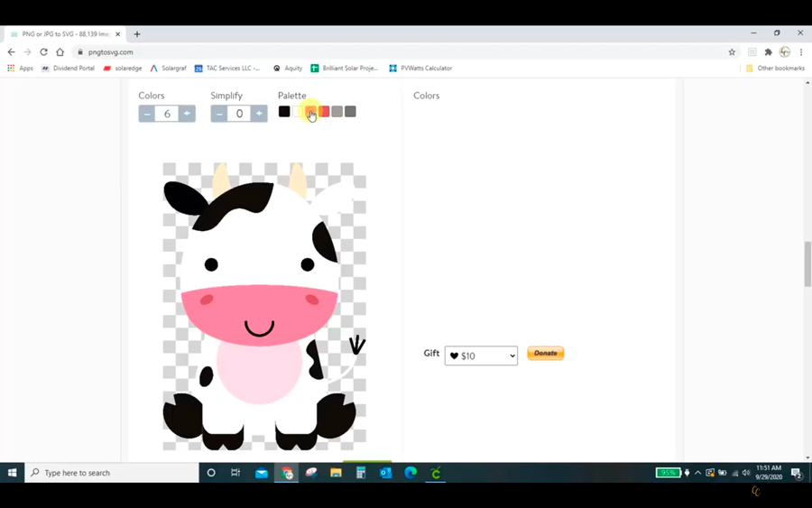
Task: Open the clock showing 11:51 AM
Action: [x=769, y=473]
